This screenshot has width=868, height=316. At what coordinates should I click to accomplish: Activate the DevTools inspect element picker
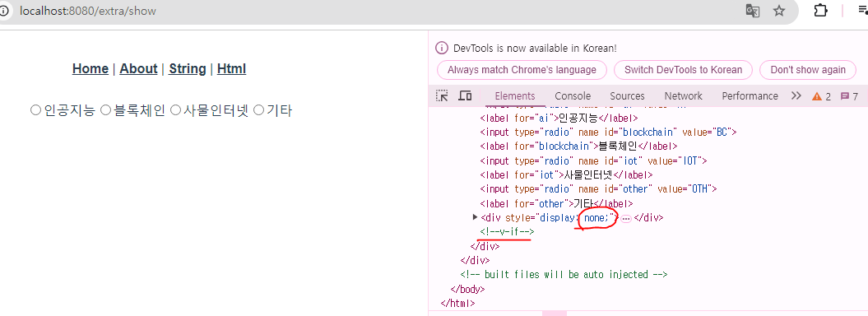click(x=442, y=95)
